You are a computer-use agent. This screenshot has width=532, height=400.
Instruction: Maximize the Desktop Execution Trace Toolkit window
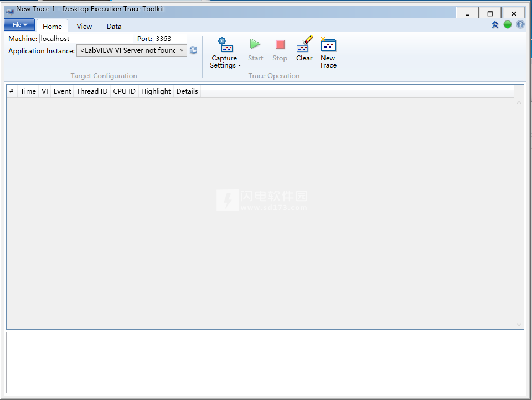pyautogui.click(x=490, y=14)
